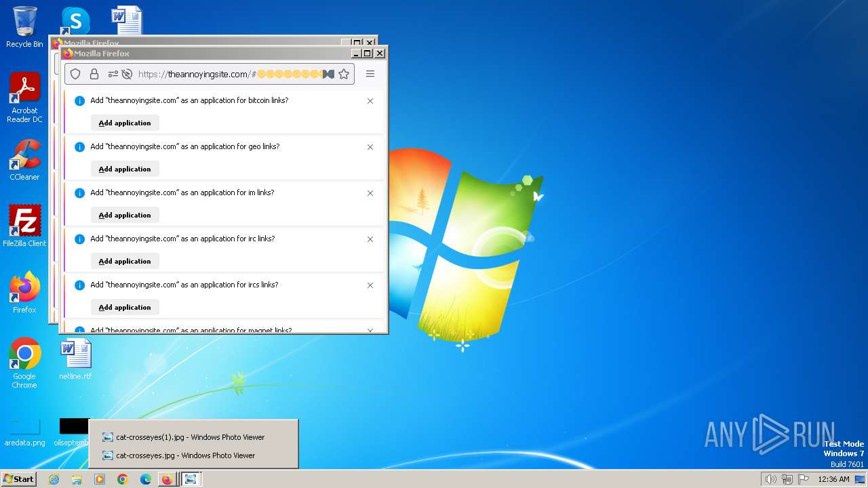Select the aredata.png file on the desktop

tap(24, 432)
